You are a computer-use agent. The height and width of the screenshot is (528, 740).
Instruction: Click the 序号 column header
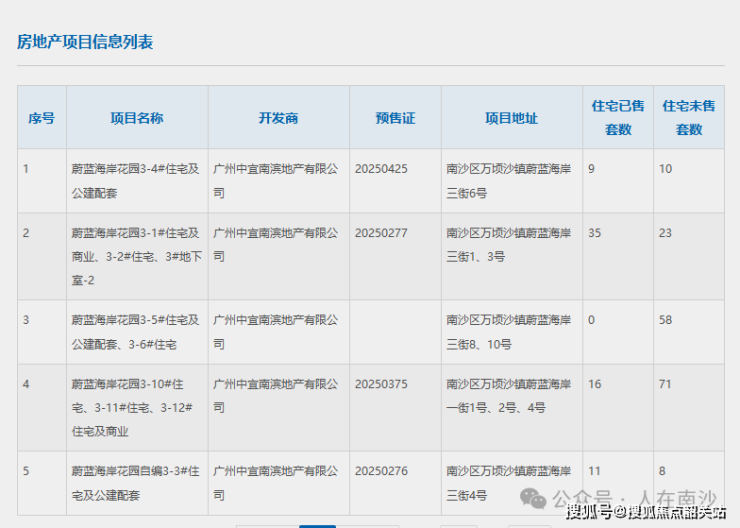pyautogui.click(x=41, y=118)
